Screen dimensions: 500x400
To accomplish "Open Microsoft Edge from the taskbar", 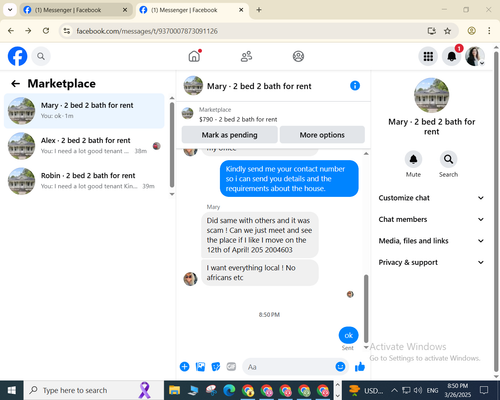I will [x=229, y=390].
